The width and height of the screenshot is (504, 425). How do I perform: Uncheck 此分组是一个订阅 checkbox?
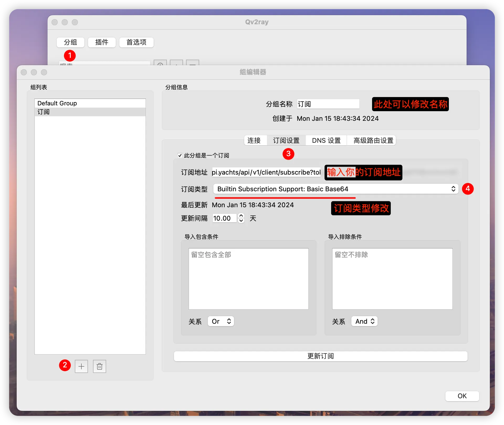[180, 155]
